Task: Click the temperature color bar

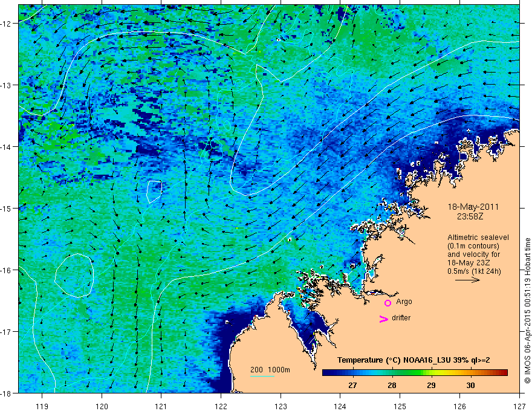Action: 415,373
